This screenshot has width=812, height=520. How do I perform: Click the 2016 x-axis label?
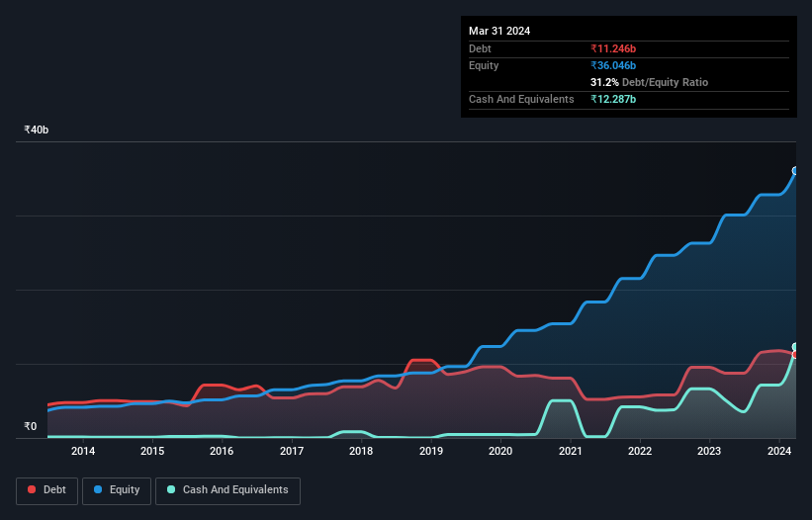222,451
